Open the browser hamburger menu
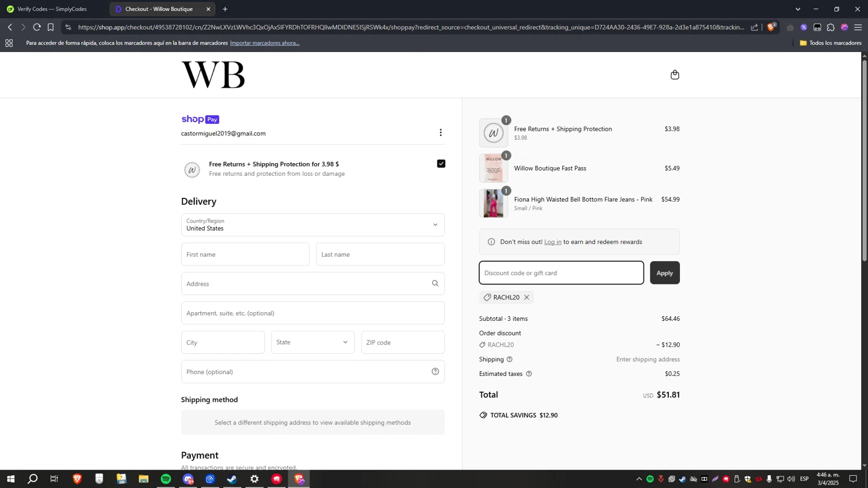868x488 pixels. click(858, 27)
